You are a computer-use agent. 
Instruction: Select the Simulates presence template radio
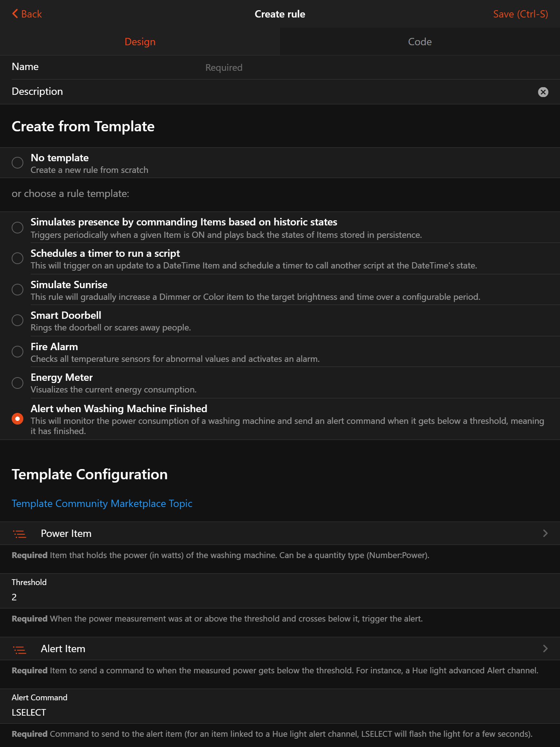[x=17, y=228]
